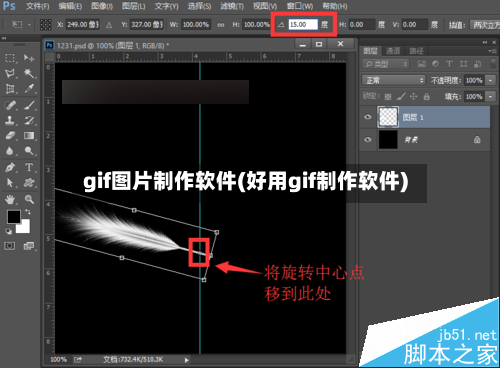Toggle lock transparent pixels
The image size is (500, 368).
click(x=388, y=97)
